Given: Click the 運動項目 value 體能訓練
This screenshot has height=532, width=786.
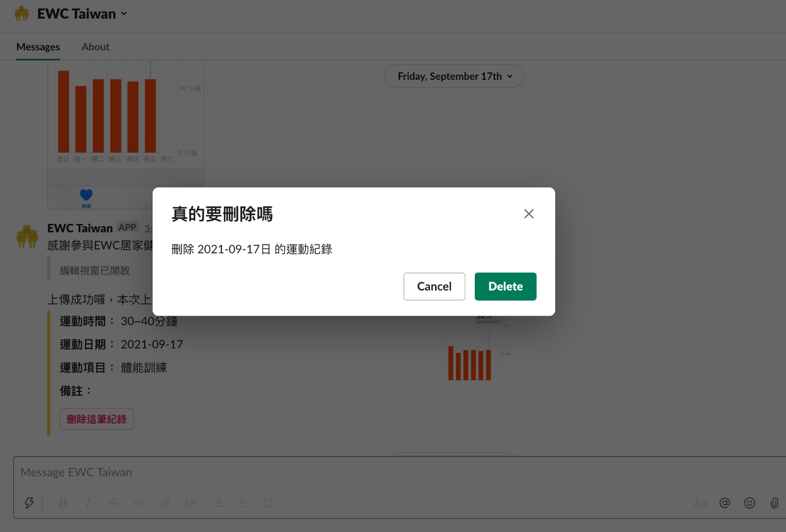Looking at the screenshot, I should point(144,368).
